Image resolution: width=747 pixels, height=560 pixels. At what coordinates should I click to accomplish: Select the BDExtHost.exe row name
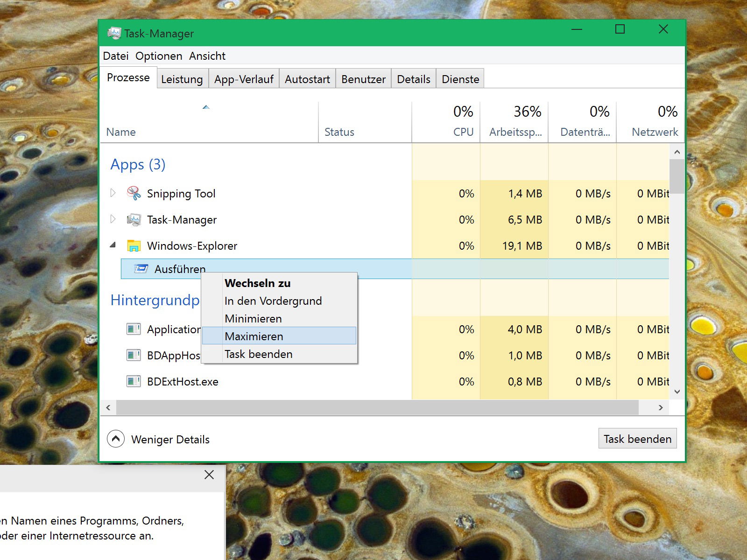pos(183,382)
